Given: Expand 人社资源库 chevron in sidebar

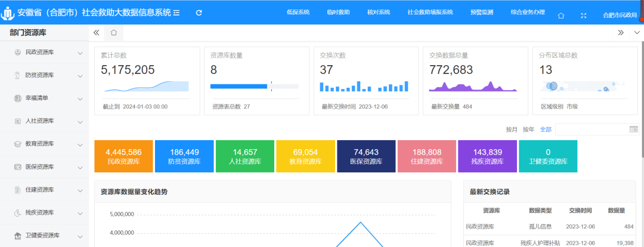Looking at the screenshot, I should [80, 122].
